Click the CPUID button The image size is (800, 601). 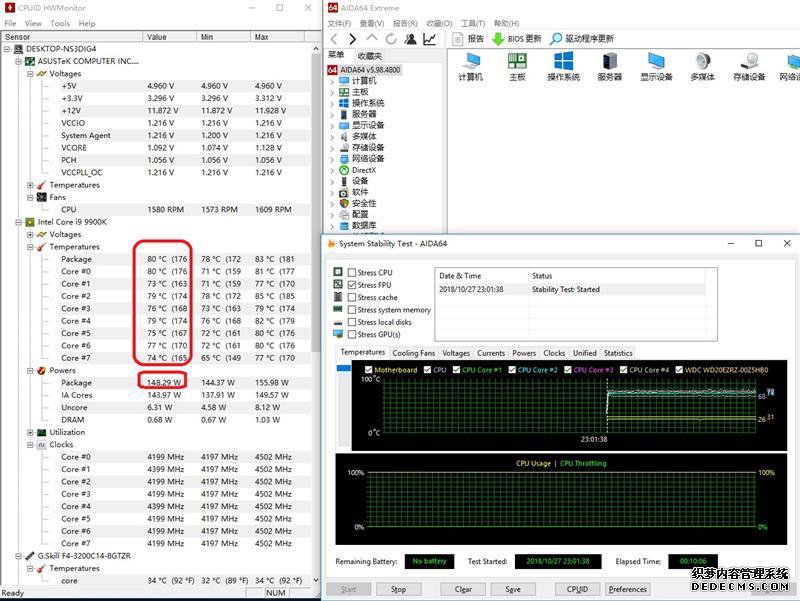point(577,589)
